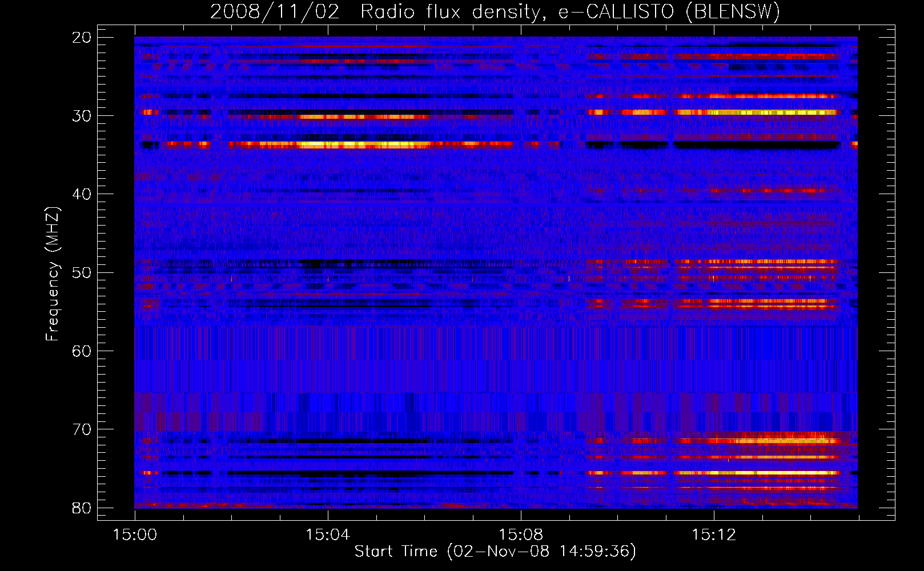Click the 40 frequency tick label
924x571 pixels.
coord(82,194)
